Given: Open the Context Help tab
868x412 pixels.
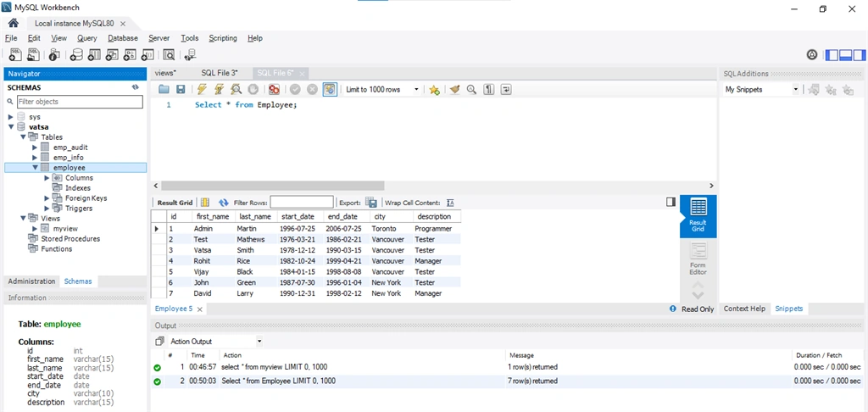Looking at the screenshot, I should click(744, 309).
